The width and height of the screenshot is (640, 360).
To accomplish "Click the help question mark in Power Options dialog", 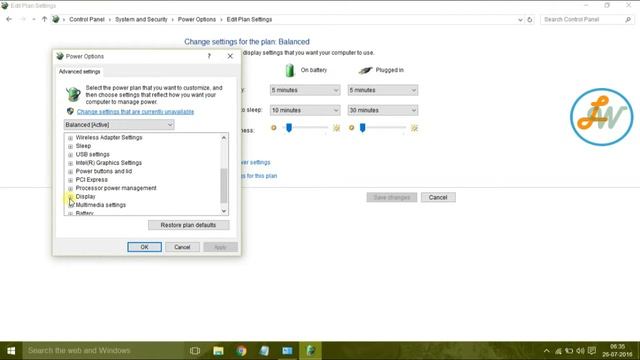I will click(209, 56).
